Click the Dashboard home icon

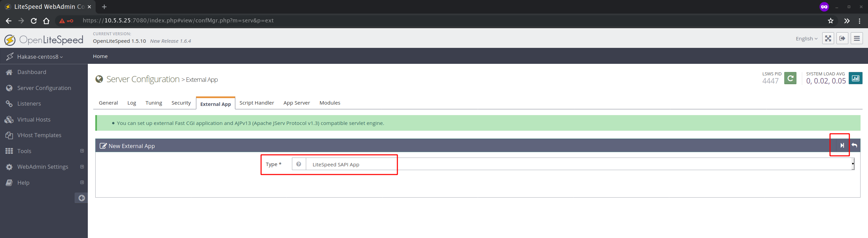point(9,72)
